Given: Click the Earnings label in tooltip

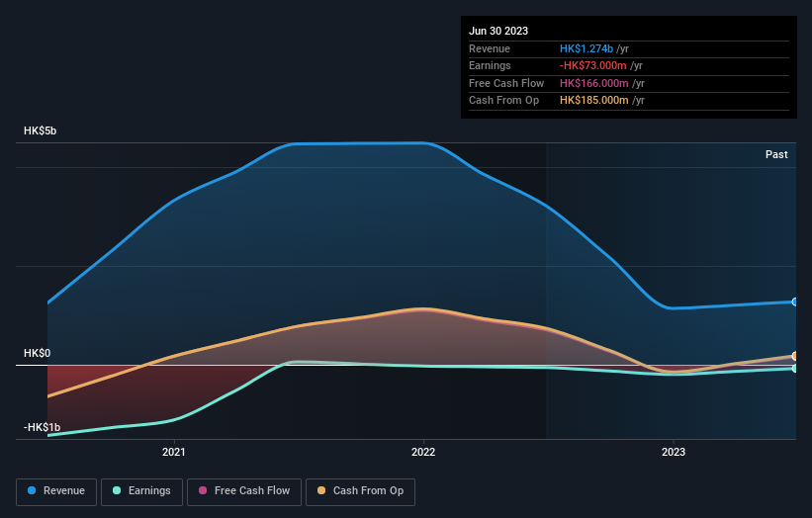Looking at the screenshot, I should (490, 65).
